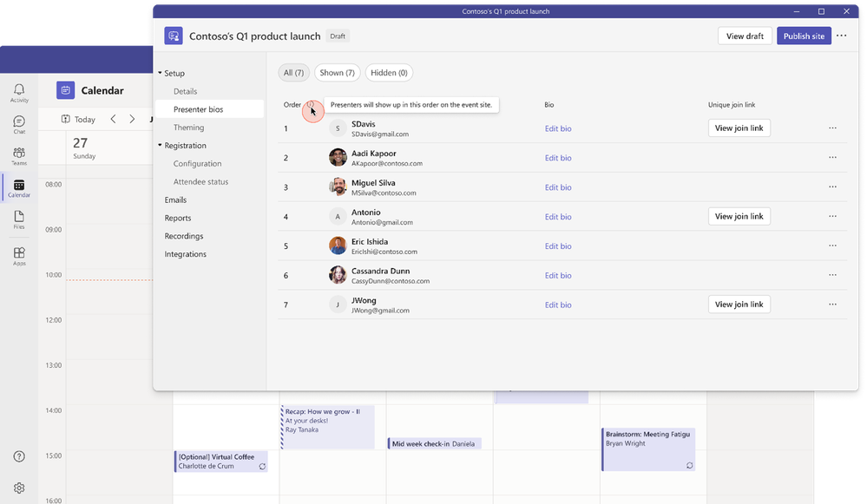Edit bio for Cassandra Dunn
The width and height of the screenshot is (867, 504).
(x=558, y=275)
